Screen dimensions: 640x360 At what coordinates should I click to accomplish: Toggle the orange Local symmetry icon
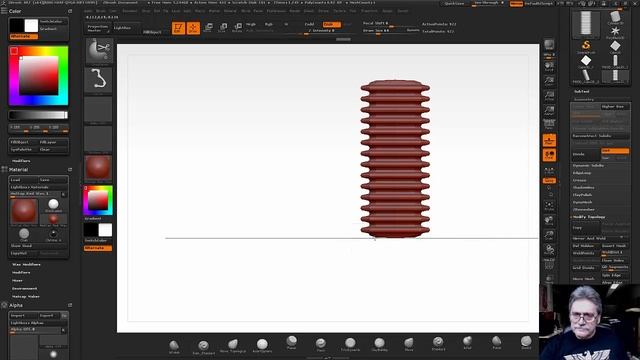pyautogui.click(x=549, y=155)
